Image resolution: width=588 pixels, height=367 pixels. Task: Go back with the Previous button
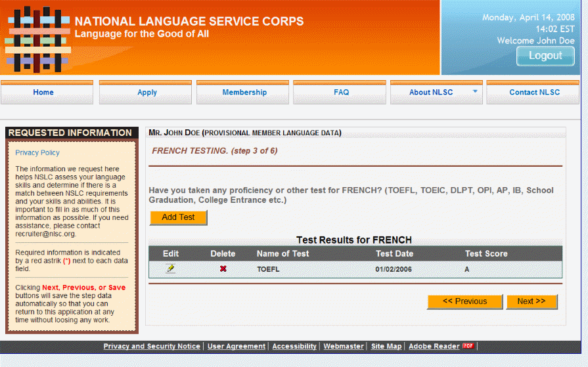pos(465,301)
